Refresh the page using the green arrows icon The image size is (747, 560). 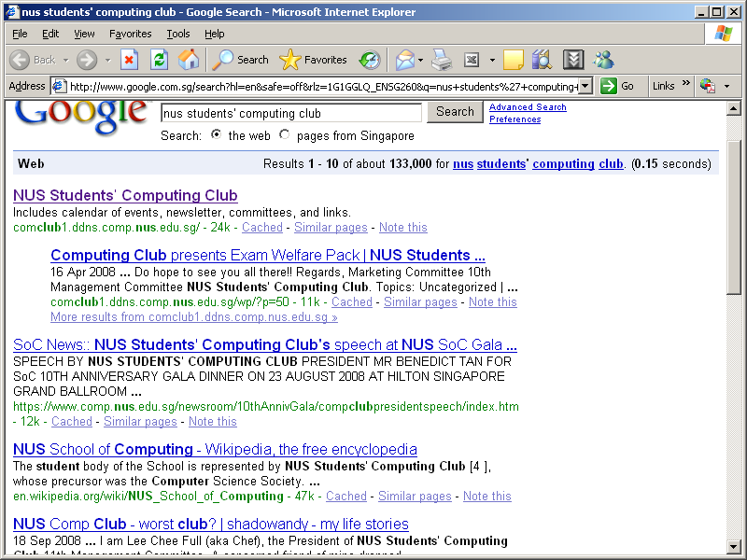pos(159,60)
